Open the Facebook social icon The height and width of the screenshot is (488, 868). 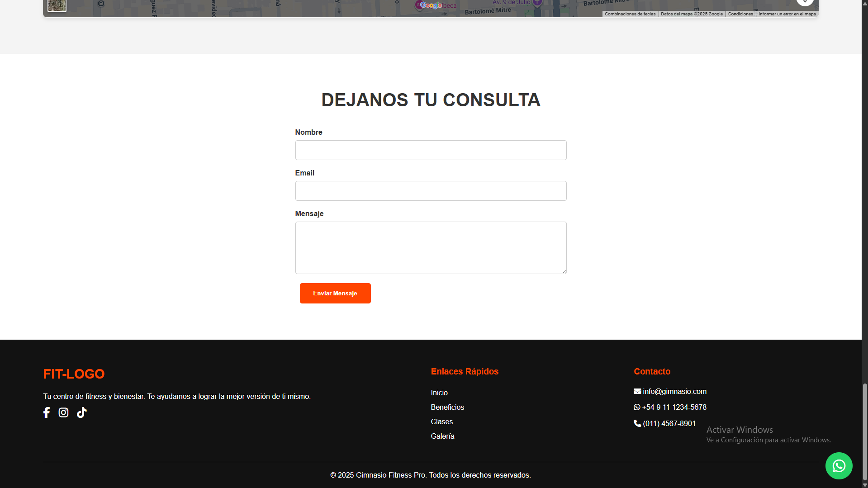[47, 412]
